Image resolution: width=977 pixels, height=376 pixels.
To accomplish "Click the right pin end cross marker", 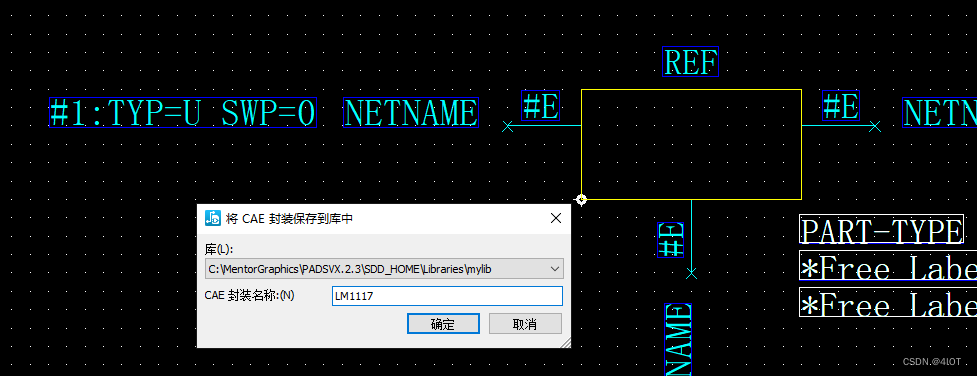I will pyautogui.click(x=875, y=127).
